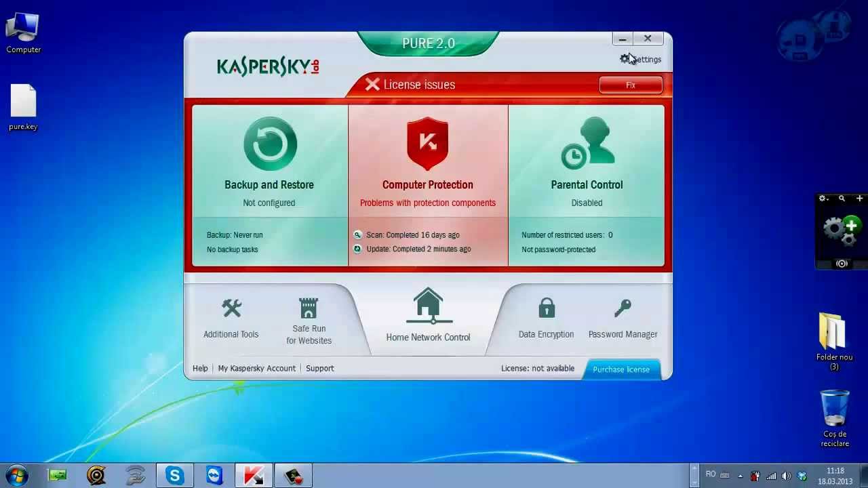868x488 pixels.
Task: Click the 'Not configured' backup status
Action: click(x=269, y=203)
